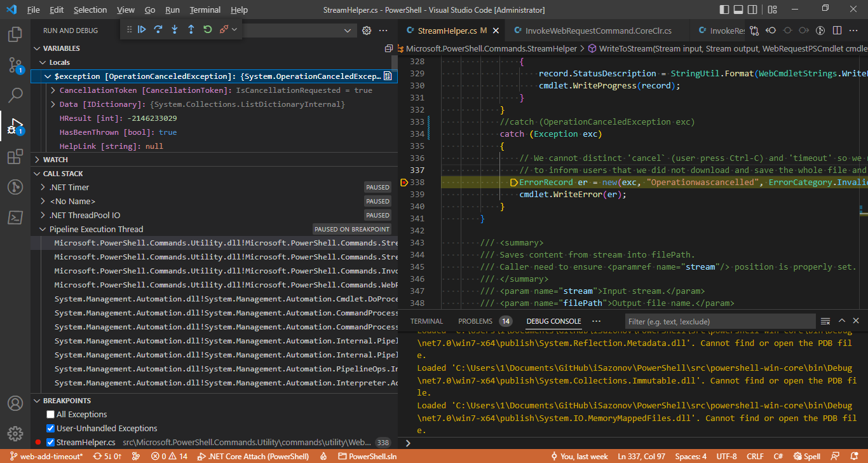Collapse the Call Stack section

(62, 174)
